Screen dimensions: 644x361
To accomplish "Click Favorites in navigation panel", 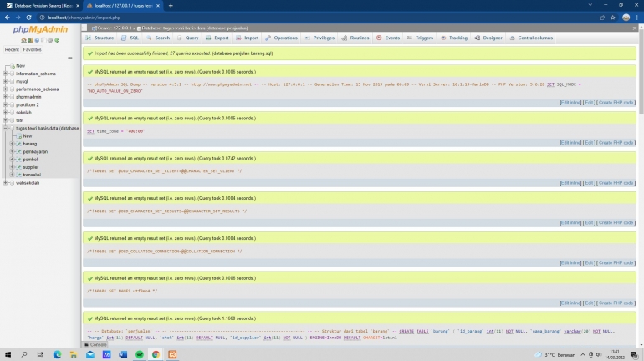I will click(32, 49).
